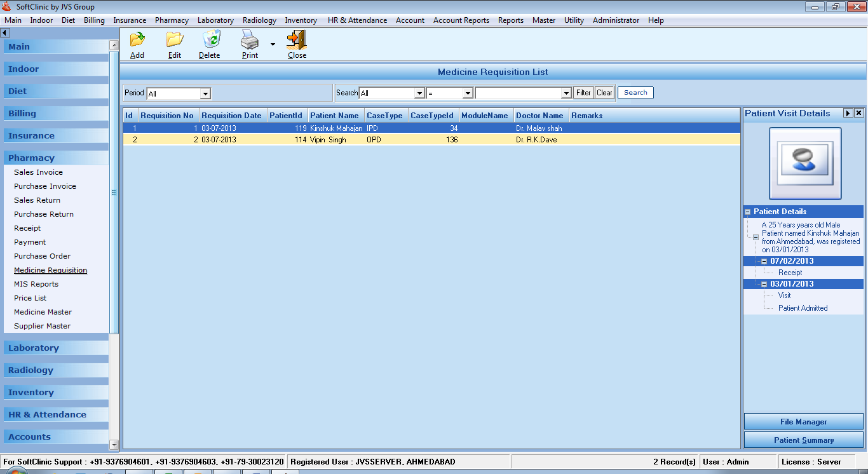The image size is (868, 474).
Task: Click the Add toolbar icon
Action: coord(137,40)
